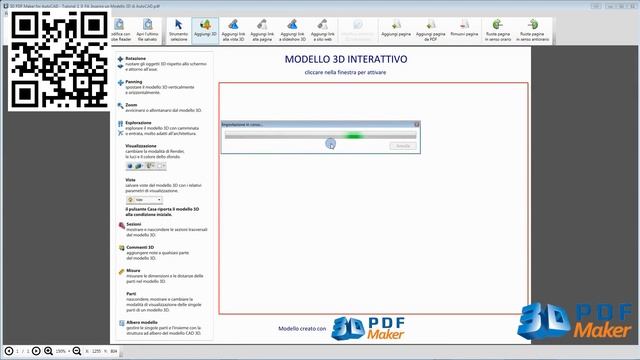The height and width of the screenshot is (360, 640).
Task: Select the Strumento selezione arrow tool
Action: pos(178,30)
